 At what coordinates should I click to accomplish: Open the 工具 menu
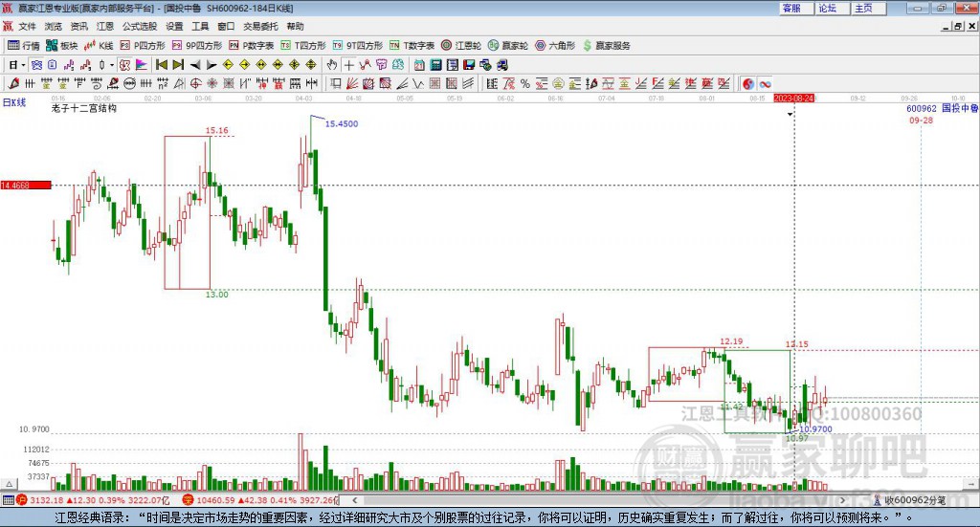(x=200, y=26)
